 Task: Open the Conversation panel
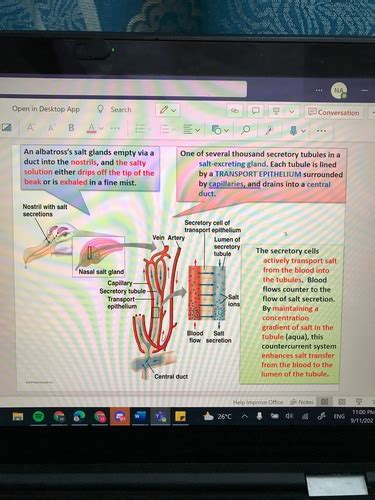(334, 112)
